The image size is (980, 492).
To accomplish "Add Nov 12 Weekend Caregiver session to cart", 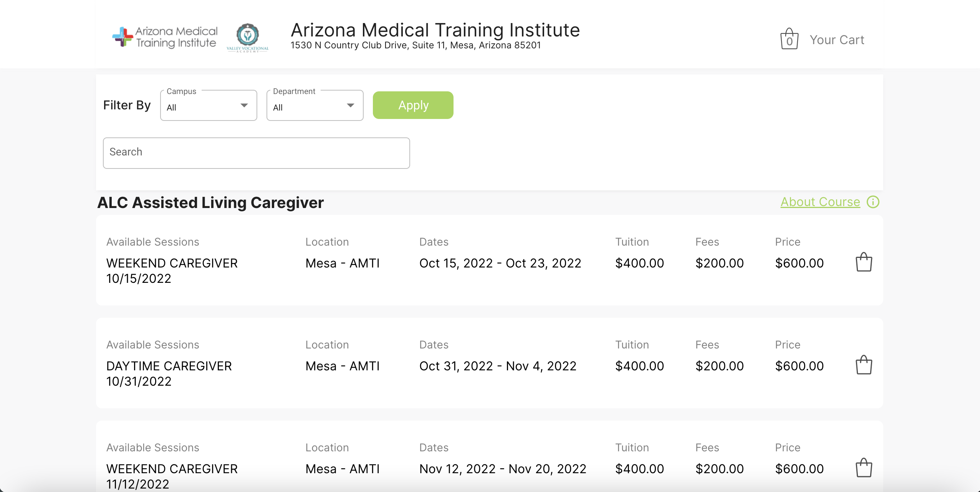I will click(864, 468).
